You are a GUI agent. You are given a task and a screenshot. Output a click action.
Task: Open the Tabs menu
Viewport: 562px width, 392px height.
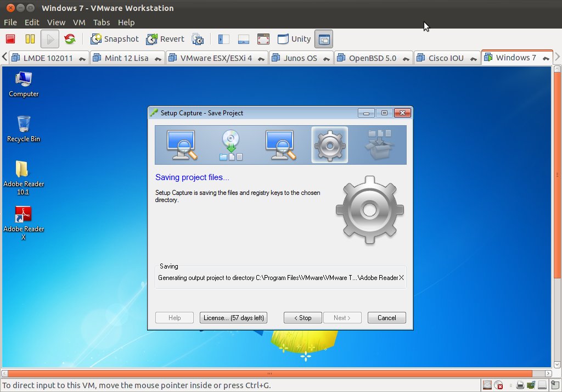(x=101, y=23)
